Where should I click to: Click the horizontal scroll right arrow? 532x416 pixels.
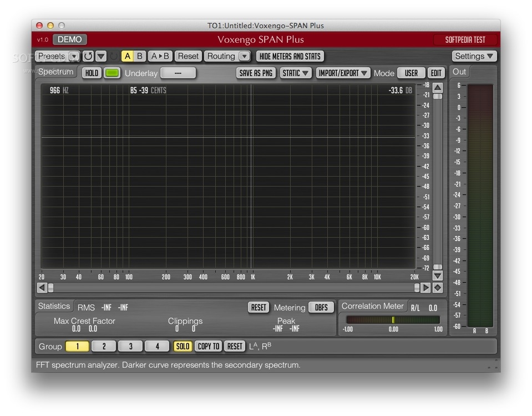click(x=425, y=288)
